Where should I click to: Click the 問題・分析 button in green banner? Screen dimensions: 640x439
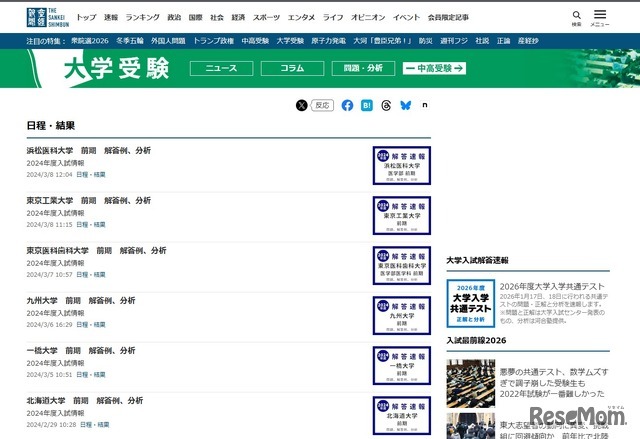tap(363, 68)
